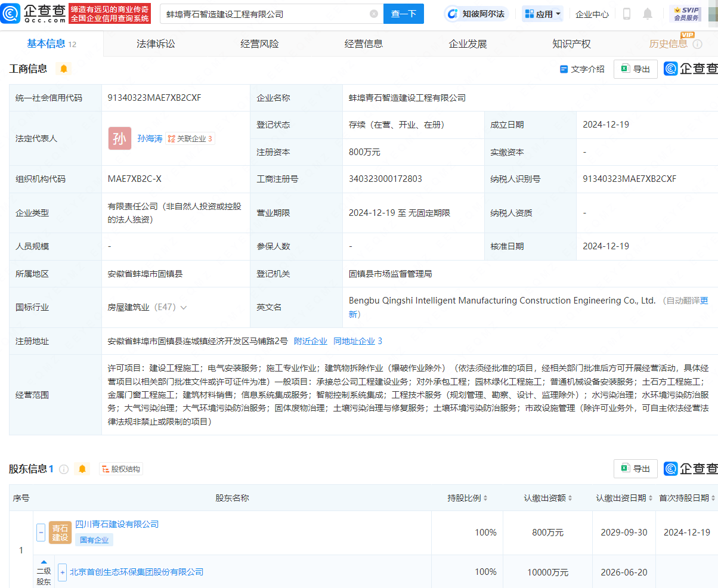Select credit code 91340323MAE7XB2CXF under 统一社会信用代码
The width and height of the screenshot is (718, 588).
point(154,98)
